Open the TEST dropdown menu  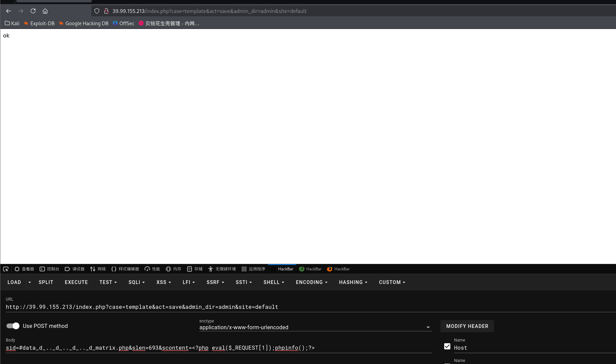pos(108,282)
